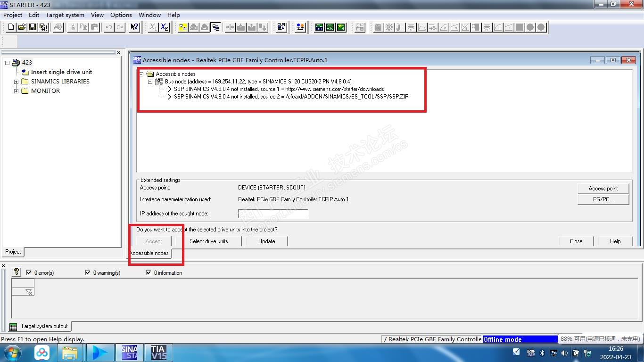
Task: Open a project with the folder icon
Action: (22, 27)
